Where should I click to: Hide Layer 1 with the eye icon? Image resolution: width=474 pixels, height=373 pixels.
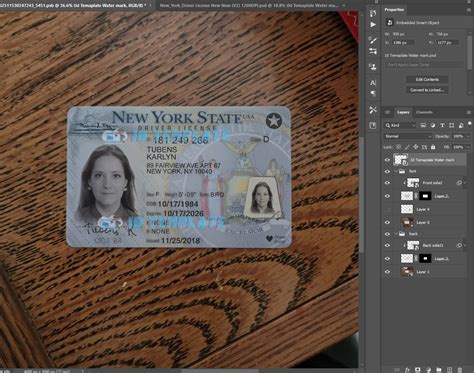tap(387, 272)
